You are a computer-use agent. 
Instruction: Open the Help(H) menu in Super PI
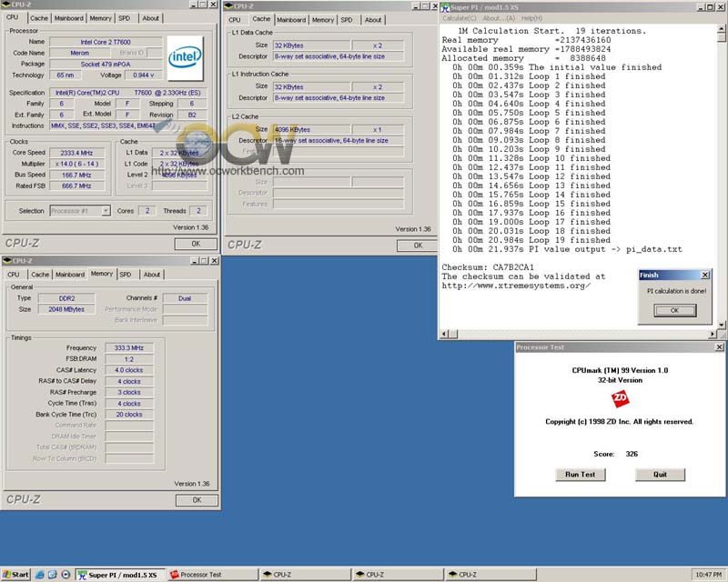pyautogui.click(x=531, y=18)
